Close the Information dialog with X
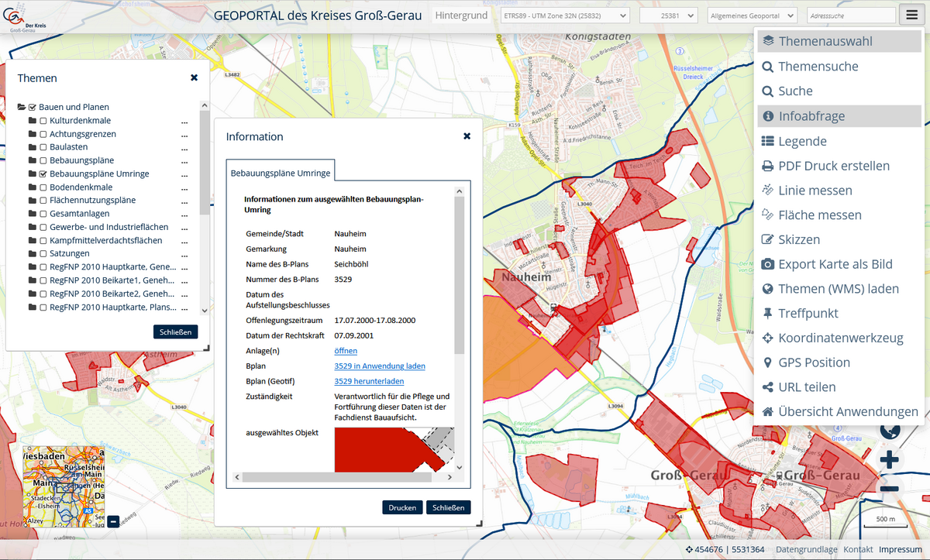 pyautogui.click(x=467, y=136)
